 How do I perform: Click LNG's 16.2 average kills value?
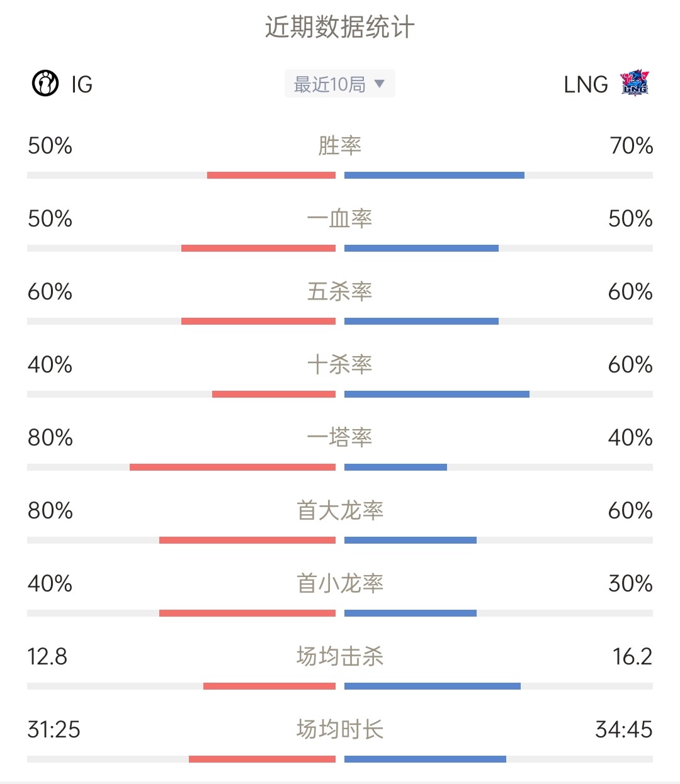633,657
